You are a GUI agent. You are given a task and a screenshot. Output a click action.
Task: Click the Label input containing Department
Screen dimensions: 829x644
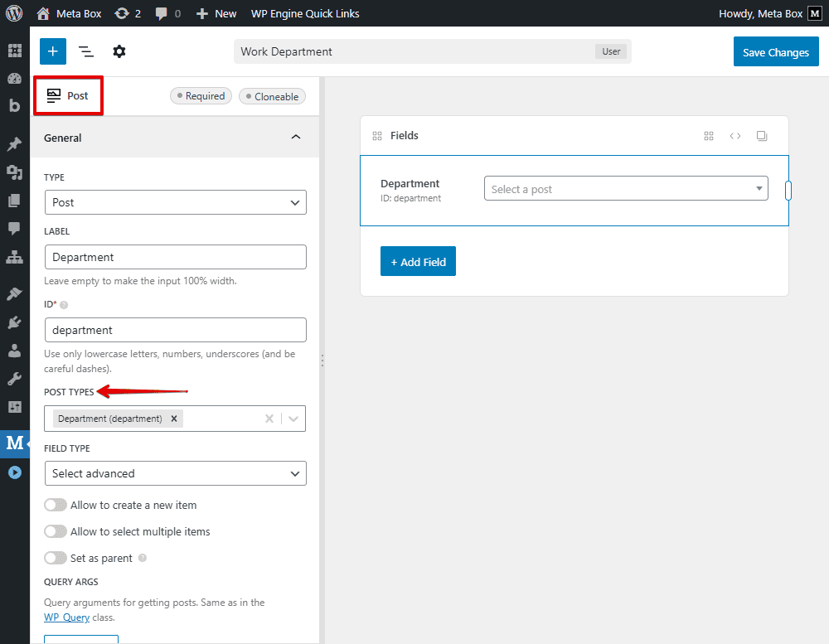pyautogui.click(x=175, y=257)
